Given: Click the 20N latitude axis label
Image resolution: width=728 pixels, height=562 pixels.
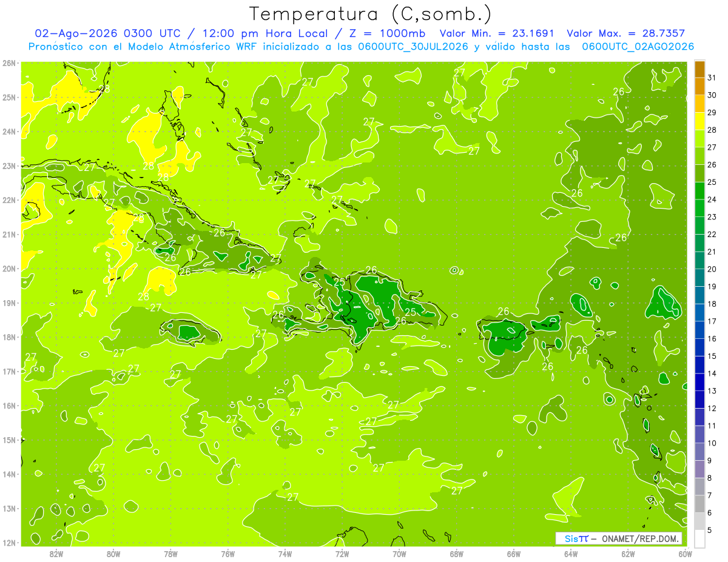Looking at the screenshot, I should coord(9,269).
